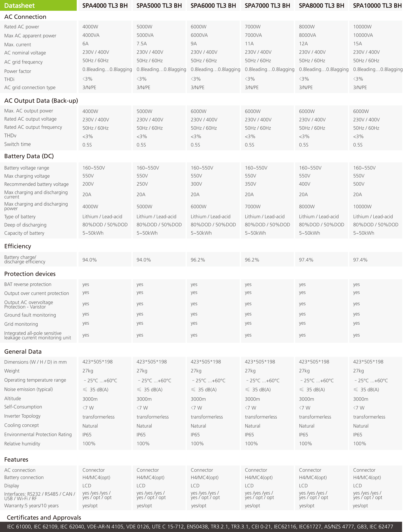Select the SPA4000 TL3 BH column header
Screen dimensions: 404x532
click(x=105, y=5)
